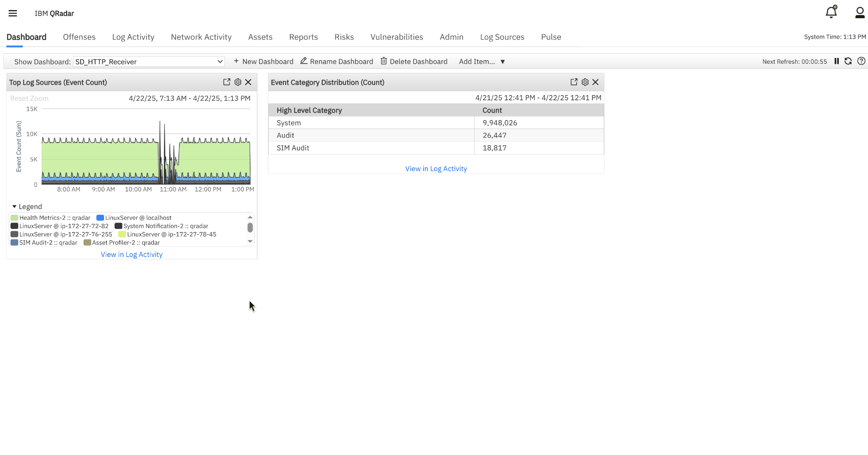Go to the Assets tab
The width and height of the screenshot is (868, 455).
point(260,37)
